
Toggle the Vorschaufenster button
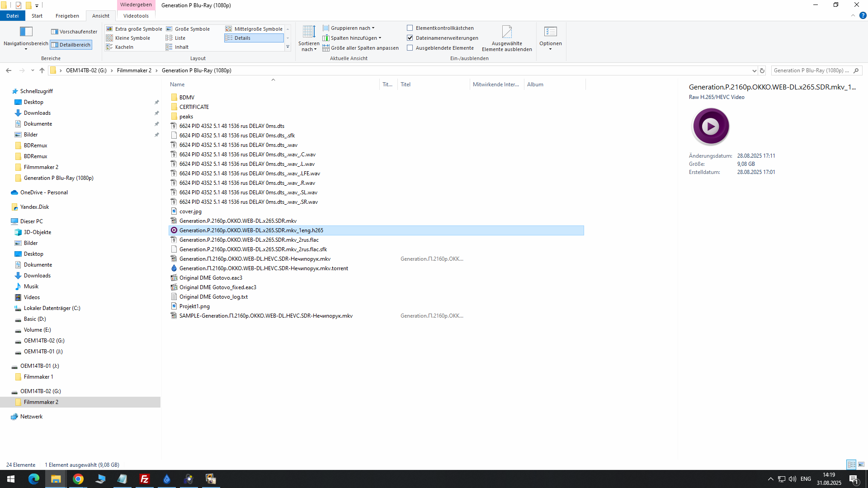74,32
